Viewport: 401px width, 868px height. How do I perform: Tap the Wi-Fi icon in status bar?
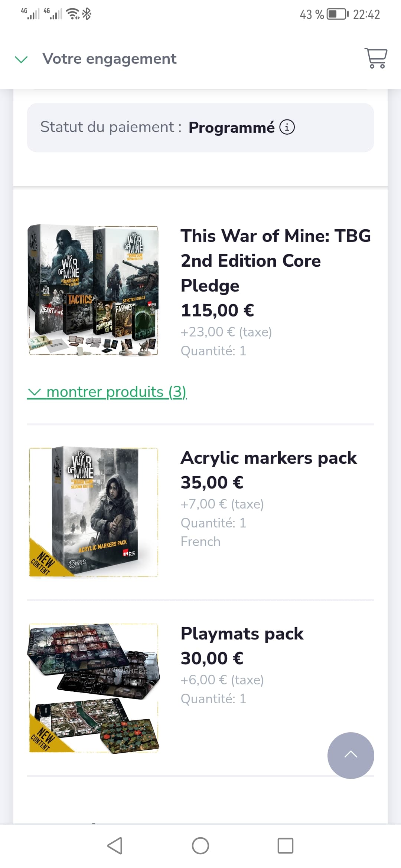point(73,14)
